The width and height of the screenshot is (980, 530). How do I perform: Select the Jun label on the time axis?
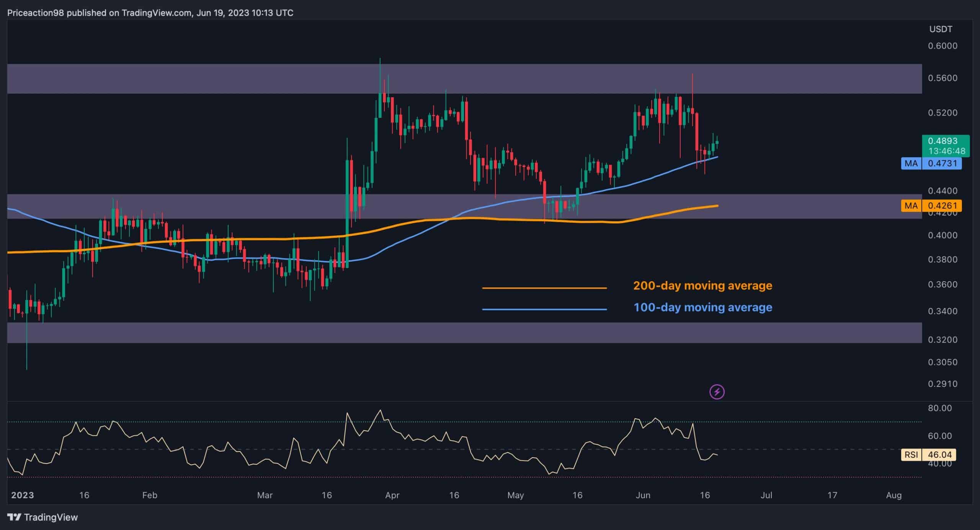(644, 495)
